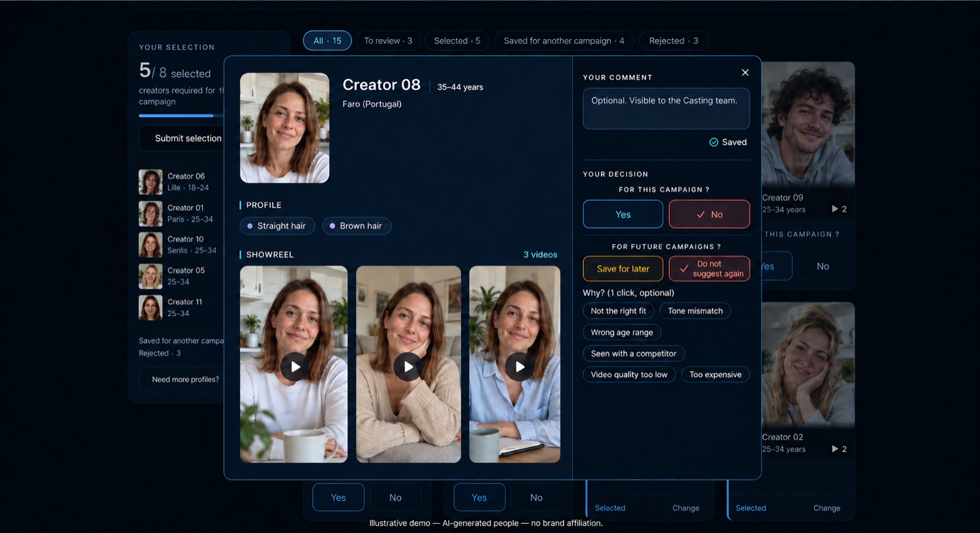Click the Creator 02 portrait thumbnail
The height and width of the screenshot is (533, 980).
click(x=808, y=365)
